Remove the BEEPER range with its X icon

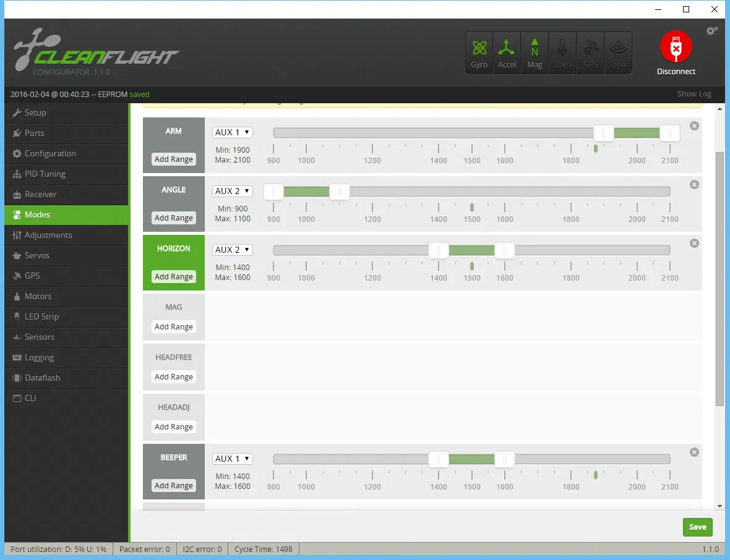coord(694,452)
